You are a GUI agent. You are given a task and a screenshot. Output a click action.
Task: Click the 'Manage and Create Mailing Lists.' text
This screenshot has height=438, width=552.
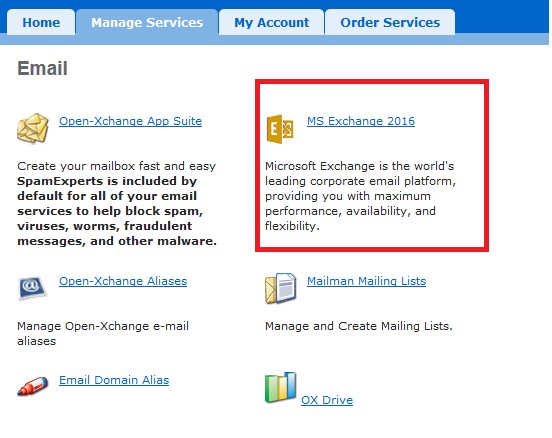359,326
